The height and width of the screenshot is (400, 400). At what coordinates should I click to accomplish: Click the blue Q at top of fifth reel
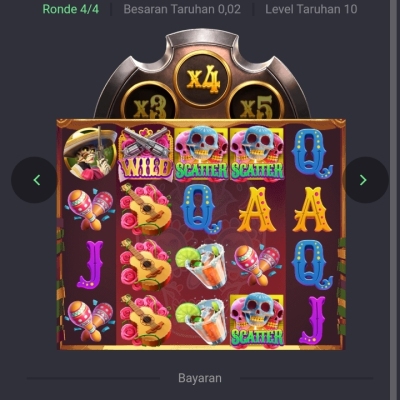tap(312, 154)
